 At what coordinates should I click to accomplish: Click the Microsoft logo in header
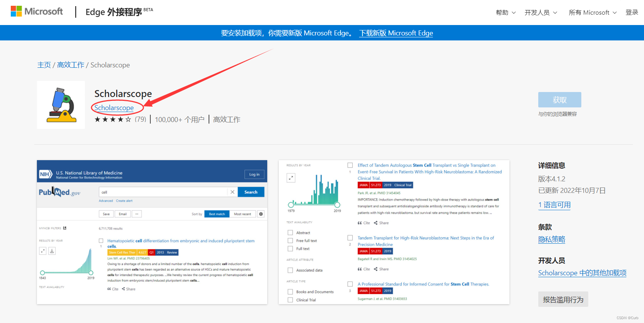click(x=37, y=12)
